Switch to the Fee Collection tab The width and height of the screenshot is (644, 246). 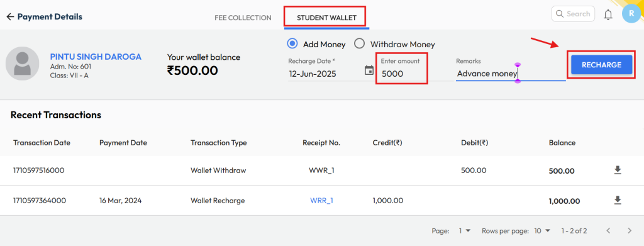[x=243, y=18]
